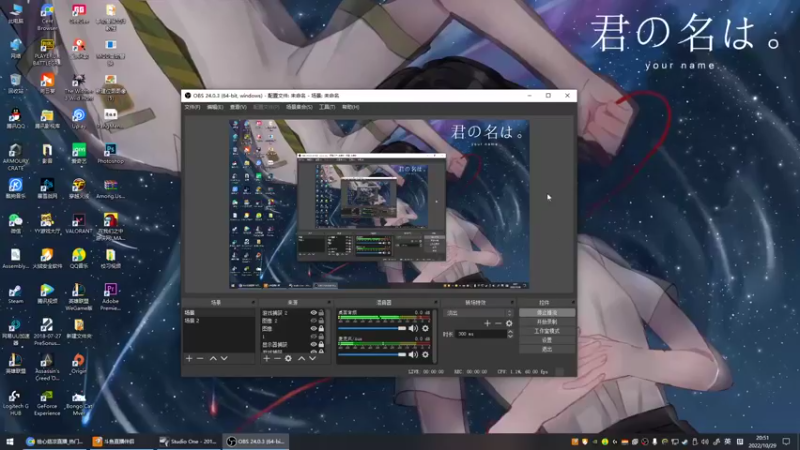Screen dimensions: 800x450
Task: Open the 场景集合(S) menu
Action: (x=299, y=107)
